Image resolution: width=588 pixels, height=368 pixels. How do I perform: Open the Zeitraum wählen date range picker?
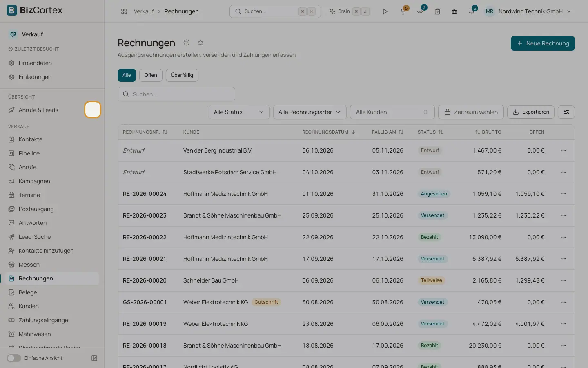(471, 112)
